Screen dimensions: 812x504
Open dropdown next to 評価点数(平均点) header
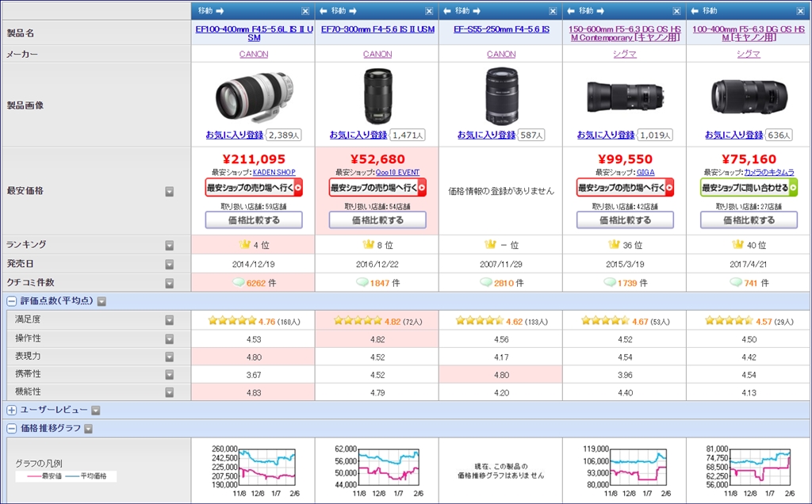click(x=101, y=301)
